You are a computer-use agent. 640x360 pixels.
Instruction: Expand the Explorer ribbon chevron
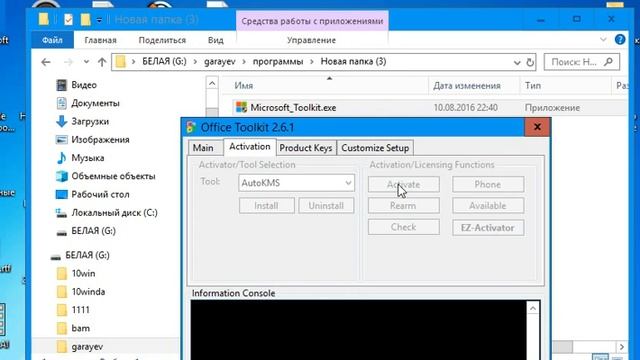tap(603, 40)
